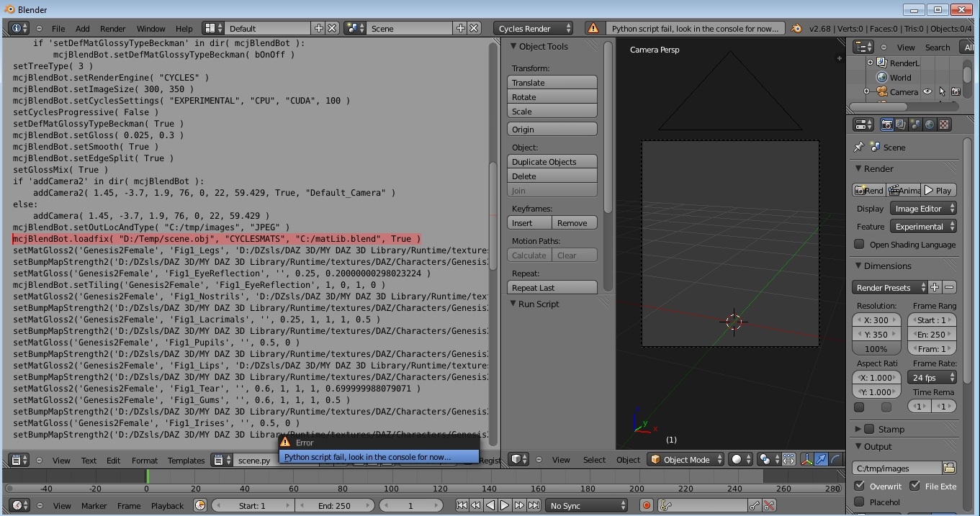Click the warning icon in the info header
This screenshot has width=980, height=516.
tap(593, 28)
